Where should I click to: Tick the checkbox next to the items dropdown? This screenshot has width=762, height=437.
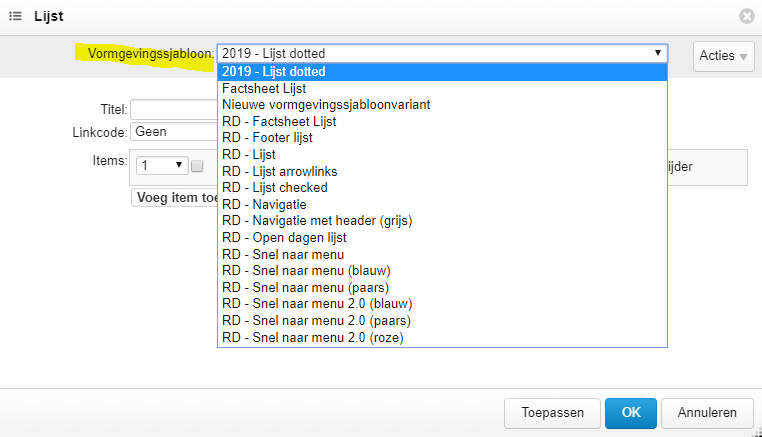point(197,166)
